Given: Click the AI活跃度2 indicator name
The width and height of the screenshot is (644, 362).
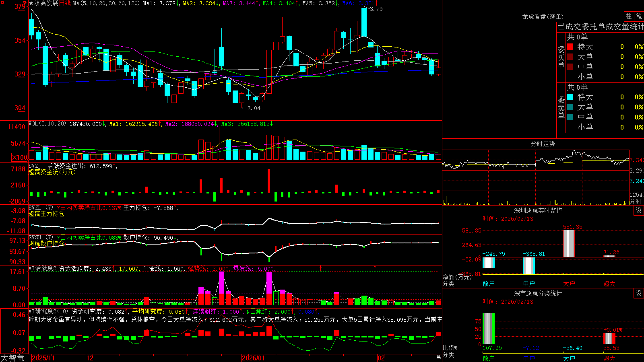Looking at the screenshot, I should pos(43,269).
